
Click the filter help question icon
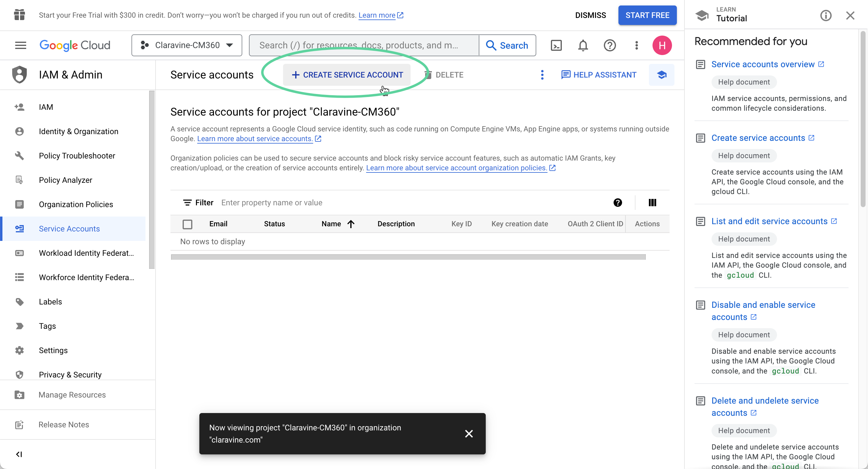coord(617,203)
